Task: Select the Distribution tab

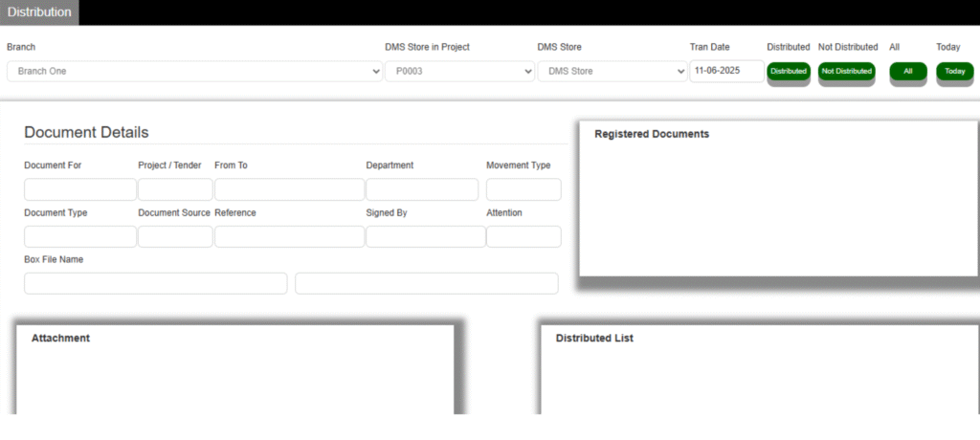Action: [x=39, y=12]
